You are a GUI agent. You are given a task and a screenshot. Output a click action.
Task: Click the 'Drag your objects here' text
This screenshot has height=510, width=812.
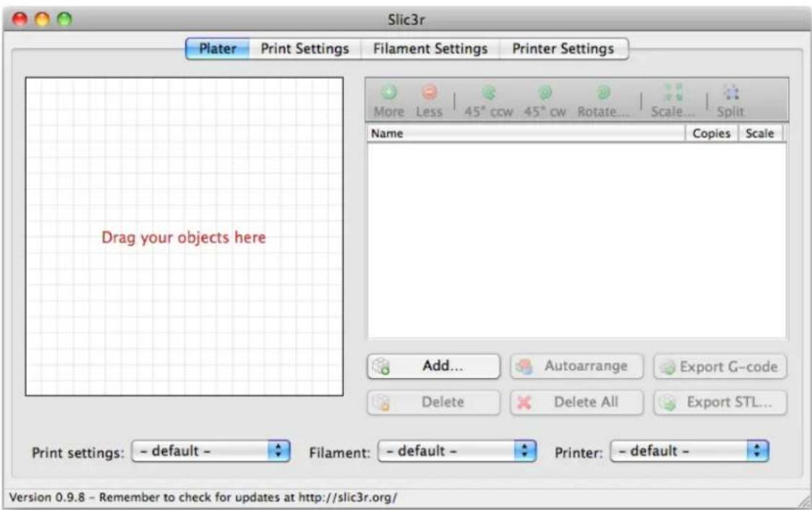184,237
